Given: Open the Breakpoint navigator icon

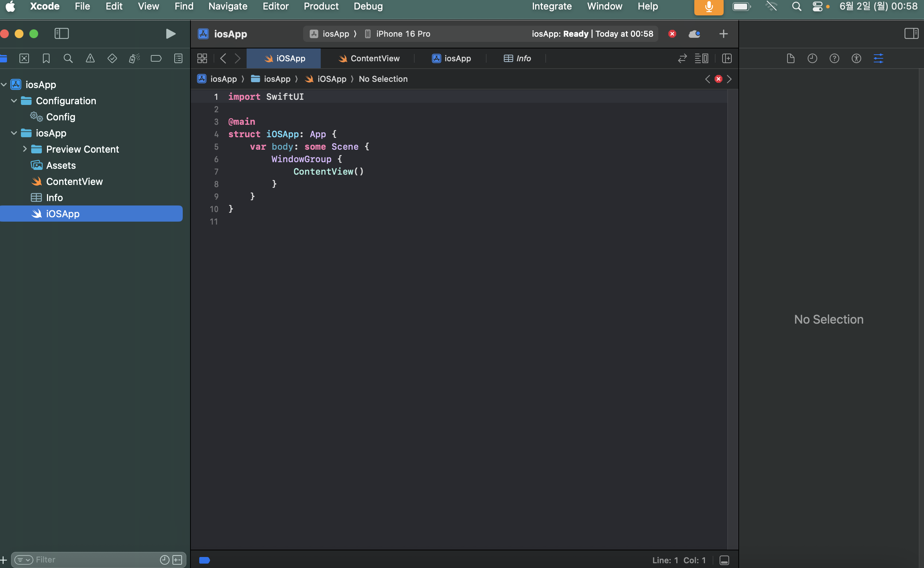Looking at the screenshot, I should 156,58.
